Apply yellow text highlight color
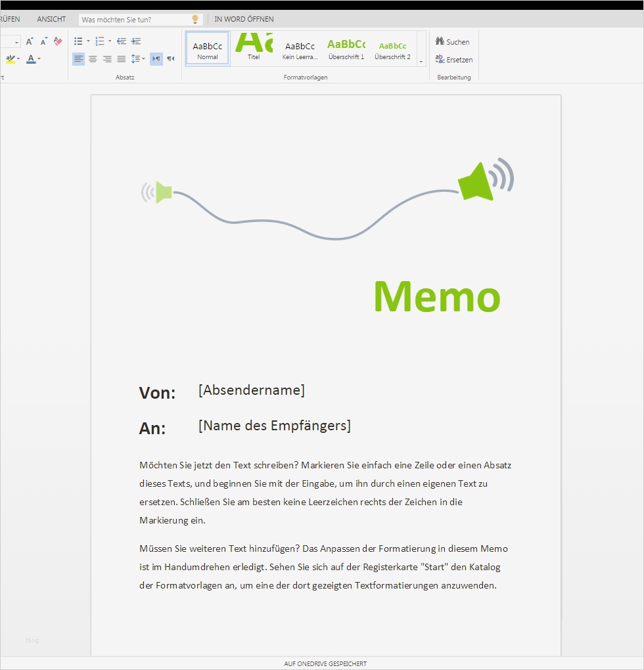The height and width of the screenshot is (670, 644). 11,59
